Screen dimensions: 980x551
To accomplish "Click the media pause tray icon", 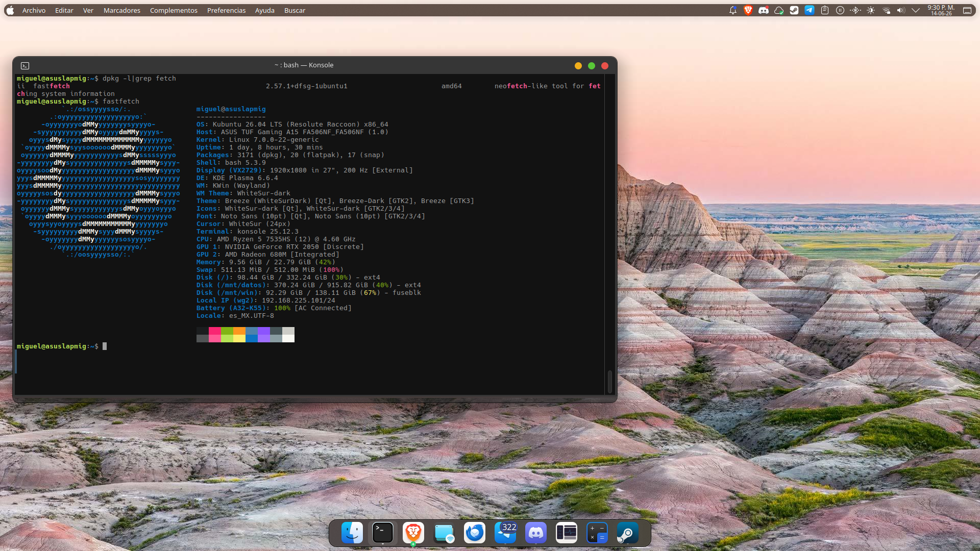I will pyautogui.click(x=840, y=10).
